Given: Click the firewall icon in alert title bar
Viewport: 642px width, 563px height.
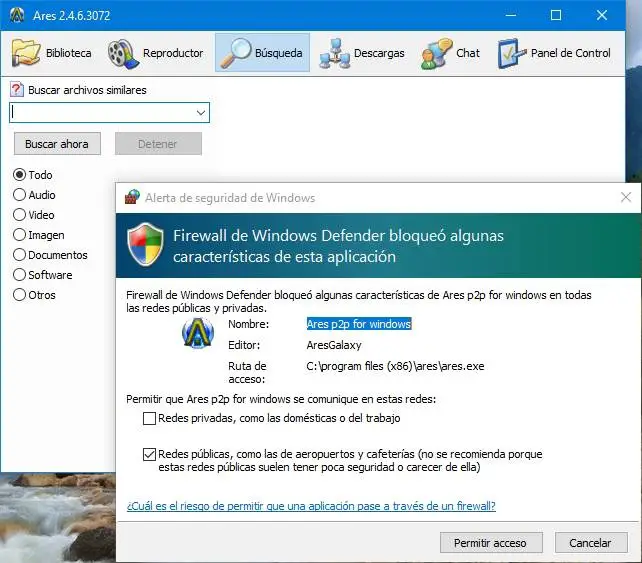Looking at the screenshot, I should pyautogui.click(x=132, y=197).
